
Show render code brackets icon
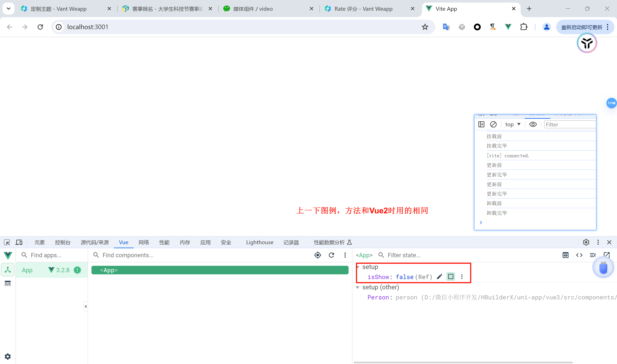pos(579,255)
